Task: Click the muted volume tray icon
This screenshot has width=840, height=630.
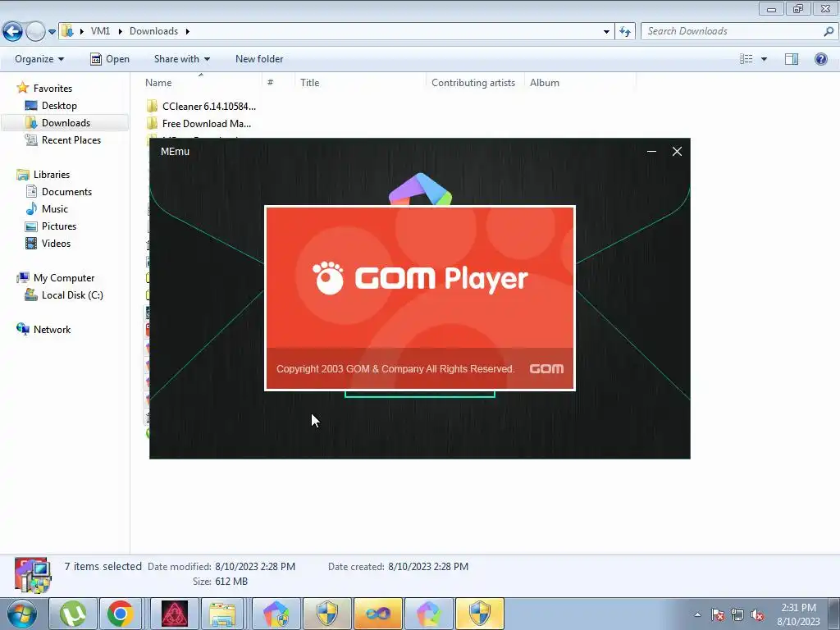Action: click(757, 615)
